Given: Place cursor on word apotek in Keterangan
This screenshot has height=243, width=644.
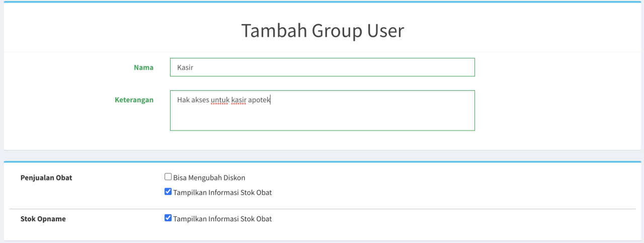Looking at the screenshot, I should (259, 100).
